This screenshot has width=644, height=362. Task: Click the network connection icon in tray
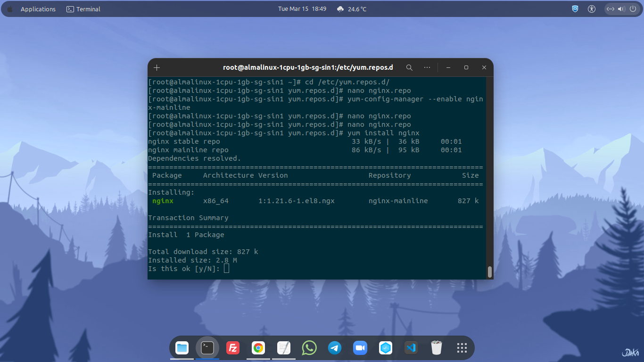[x=611, y=9]
